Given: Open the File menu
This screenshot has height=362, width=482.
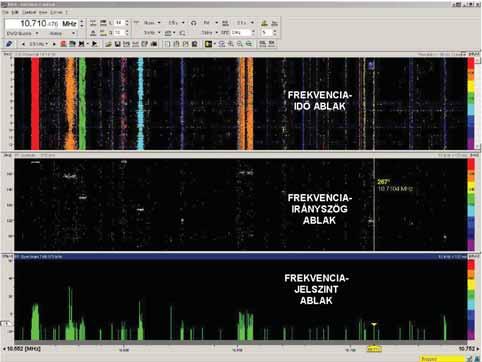Looking at the screenshot, I should [5, 12].
